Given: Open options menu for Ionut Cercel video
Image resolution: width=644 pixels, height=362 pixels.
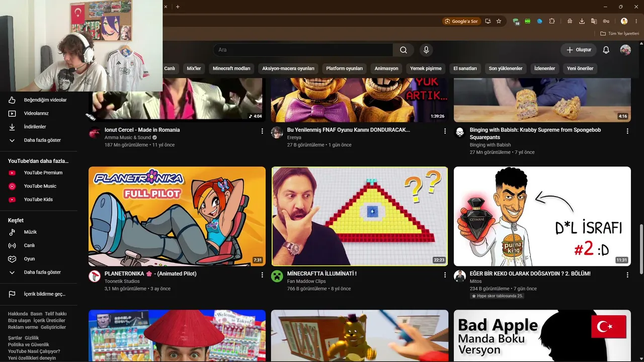Looking at the screenshot, I should (x=262, y=131).
